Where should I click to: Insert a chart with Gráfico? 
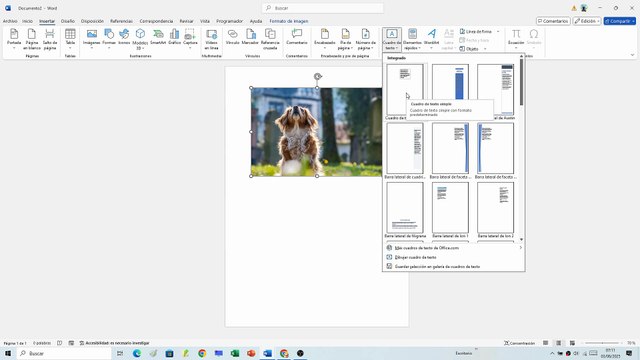click(174, 37)
